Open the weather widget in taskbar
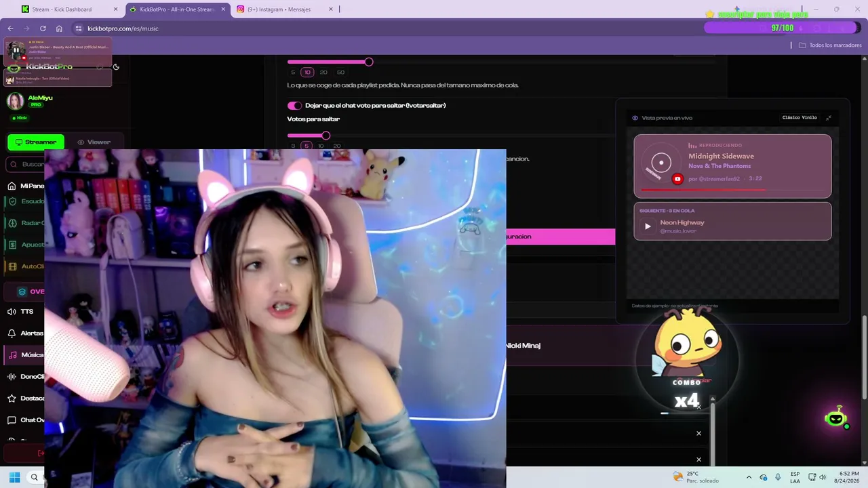Image resolution: width=868 pixels, height=488 pixels. click(695, 477)
